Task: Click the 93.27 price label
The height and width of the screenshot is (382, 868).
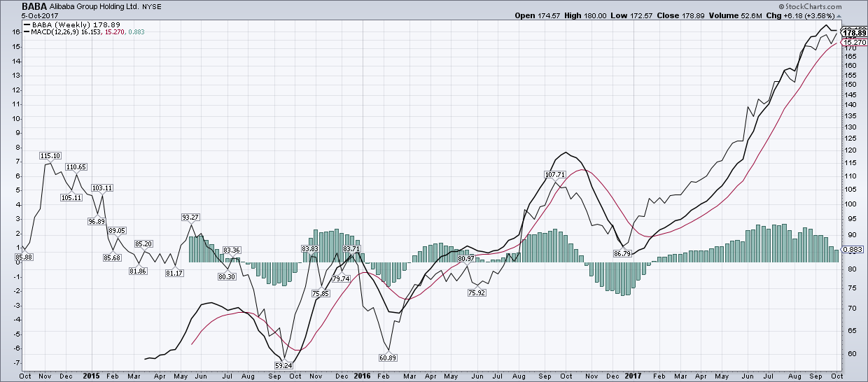Action: point(191,216)
